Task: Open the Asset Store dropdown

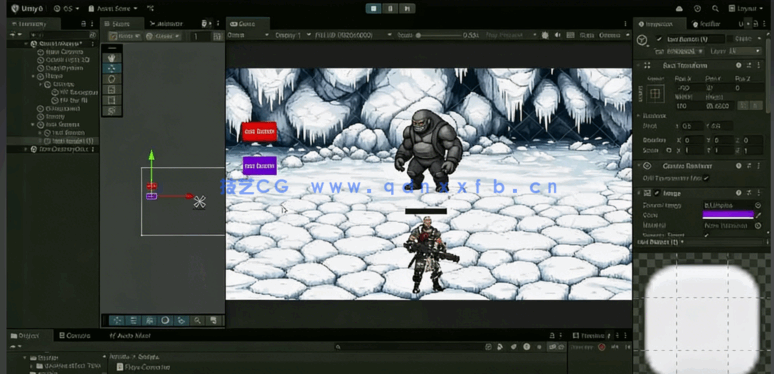Action: (x=113, y=8)
